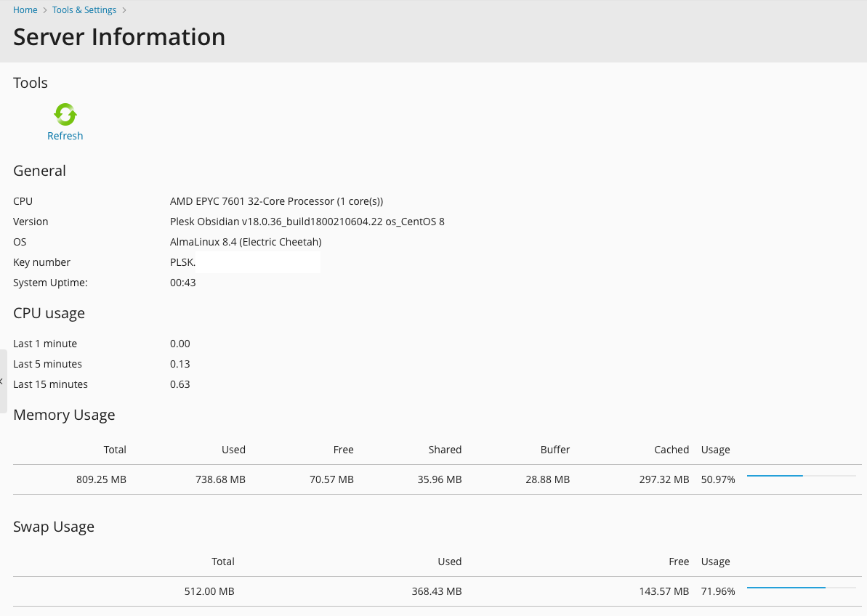Click the green Refresh arrows icon

tap(65, 114)
